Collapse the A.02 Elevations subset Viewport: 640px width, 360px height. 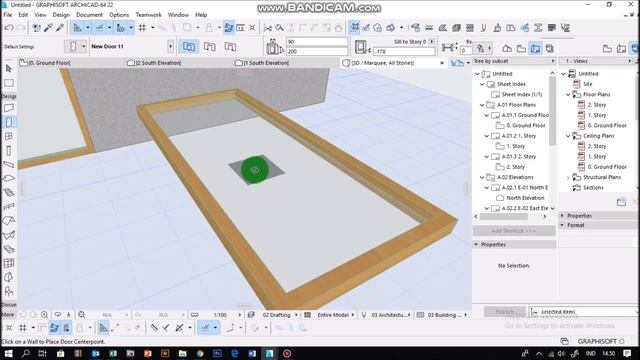tap(482, 177)
